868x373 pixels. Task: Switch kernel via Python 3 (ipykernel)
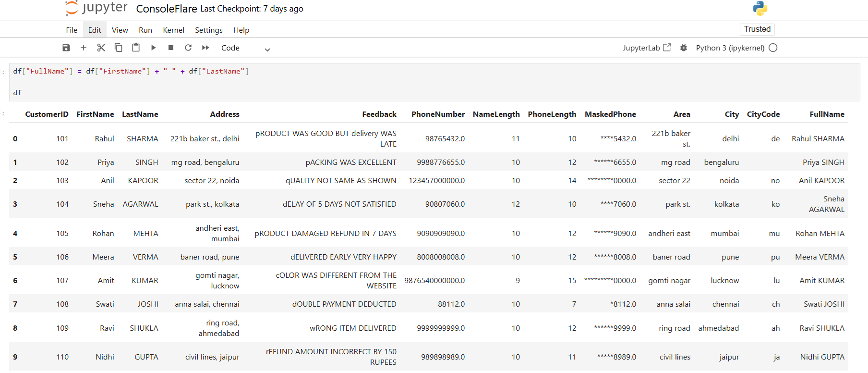pos(730,48)
